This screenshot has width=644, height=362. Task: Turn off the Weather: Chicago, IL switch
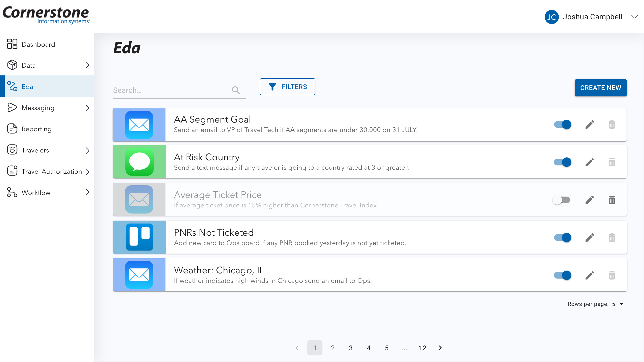coord(562,275)
